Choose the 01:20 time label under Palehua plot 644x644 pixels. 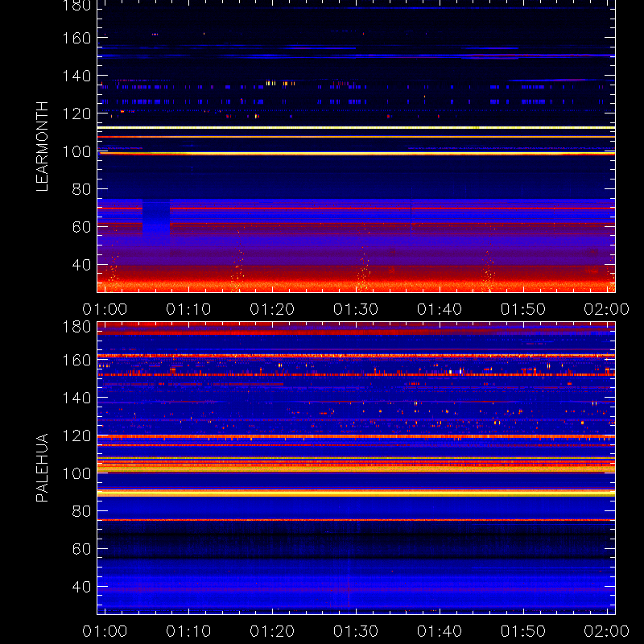272,631
